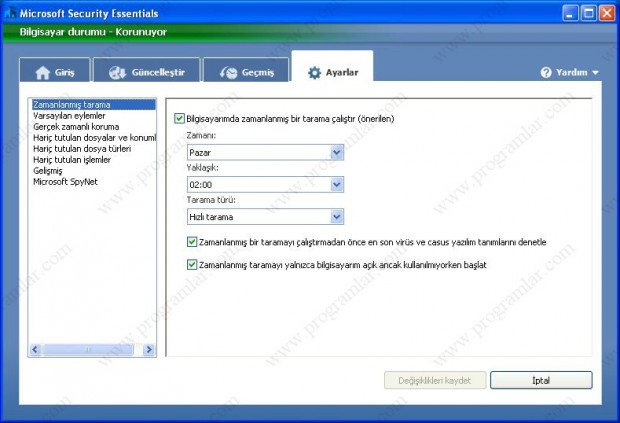Open the Yardım menu text

571,72
